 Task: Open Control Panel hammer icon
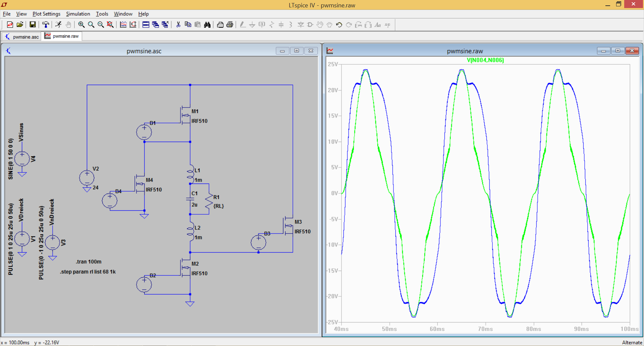point(45,24)
